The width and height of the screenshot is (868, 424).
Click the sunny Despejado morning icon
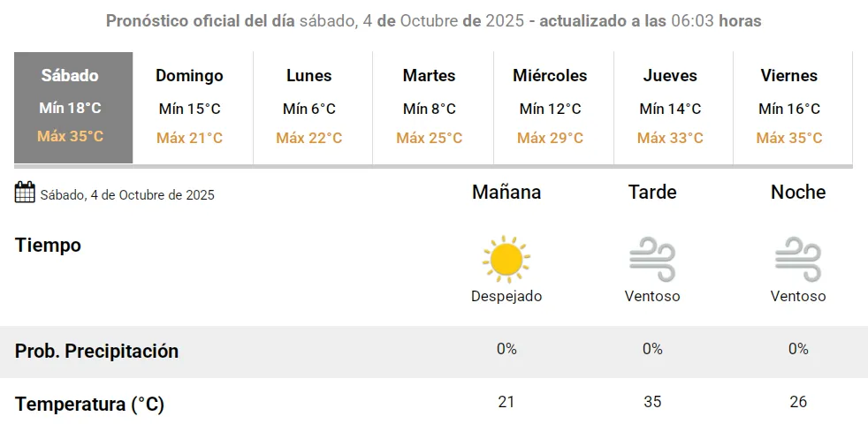506,259
